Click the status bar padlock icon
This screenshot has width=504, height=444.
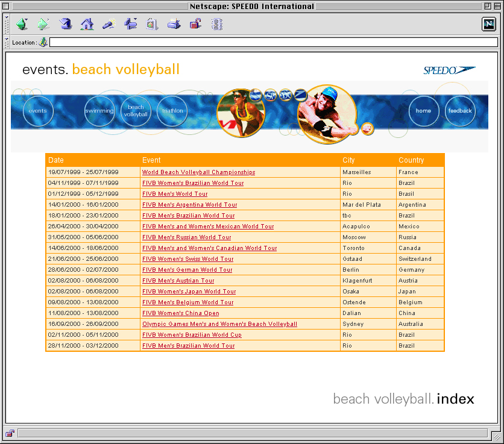click(x=10, y=433)
